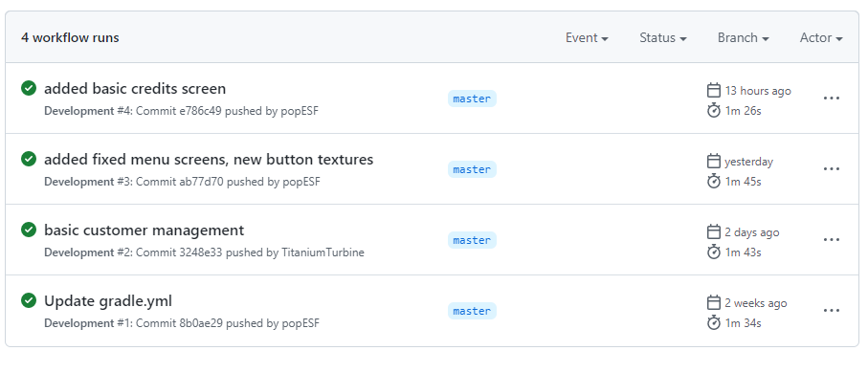Viewport: 868px width, 373px height.
Task: Click success checkmark beside 'basic customer management'
Action: pos(29,230)
